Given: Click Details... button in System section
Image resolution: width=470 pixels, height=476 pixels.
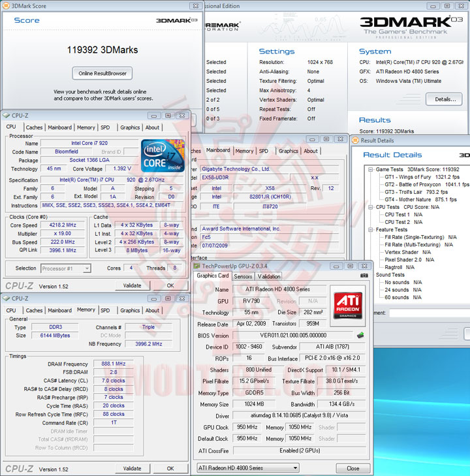Looking at the screenshot, I should pyautogui.click(x=444, y=99).
